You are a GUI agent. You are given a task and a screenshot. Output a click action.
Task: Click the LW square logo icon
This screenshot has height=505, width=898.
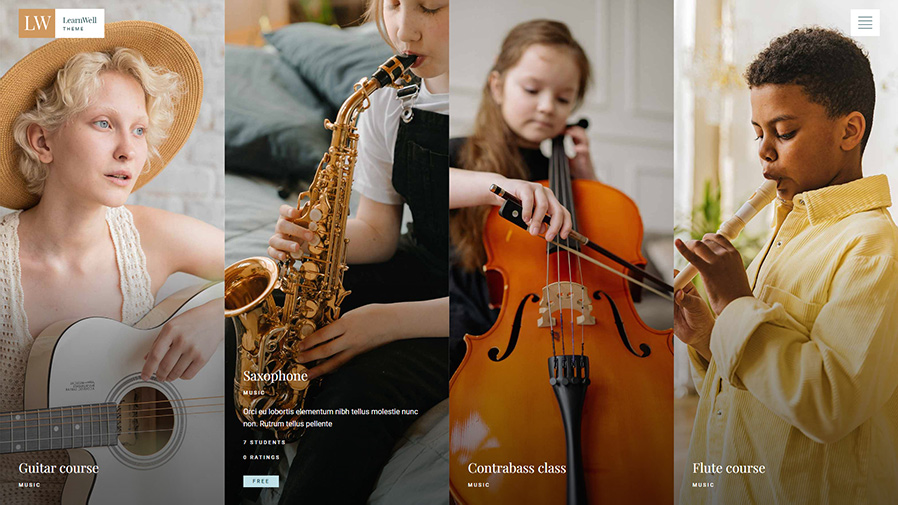(x=37, y=23)
